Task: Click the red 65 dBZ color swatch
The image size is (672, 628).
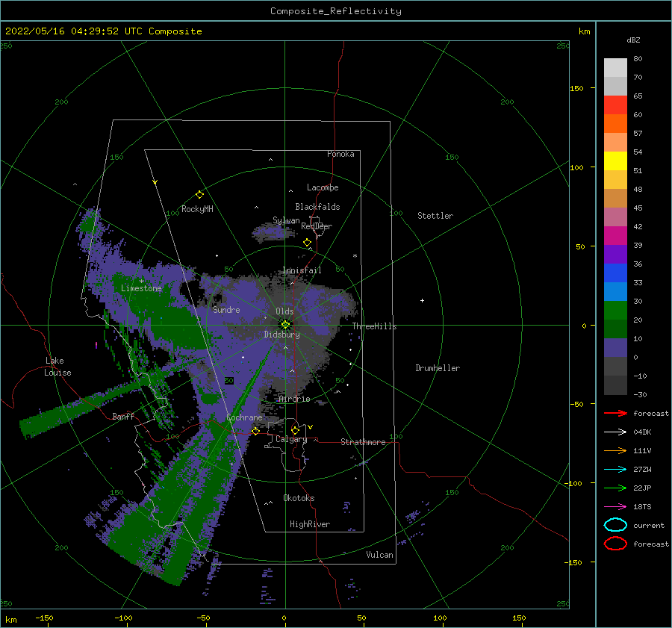Action: coord(615,105)
